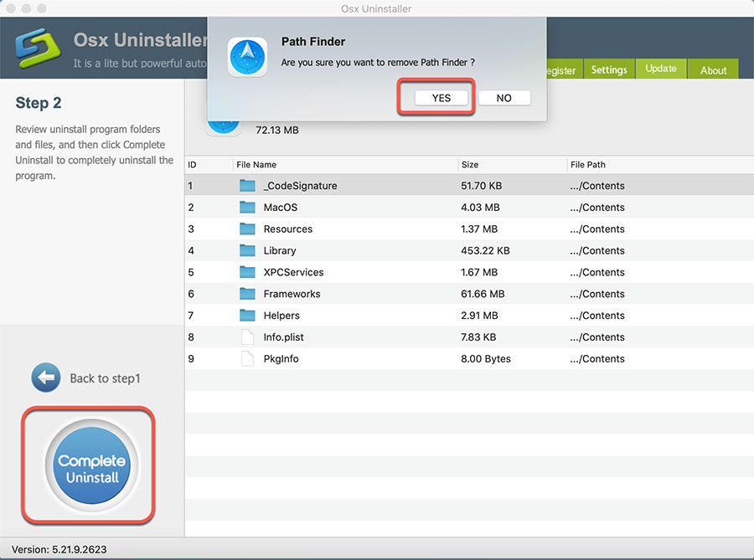Click the back-arrow icon next to Back to step1
Image resolution: width=754 pixels, height=560 pixels.
(x=46, y=378)
